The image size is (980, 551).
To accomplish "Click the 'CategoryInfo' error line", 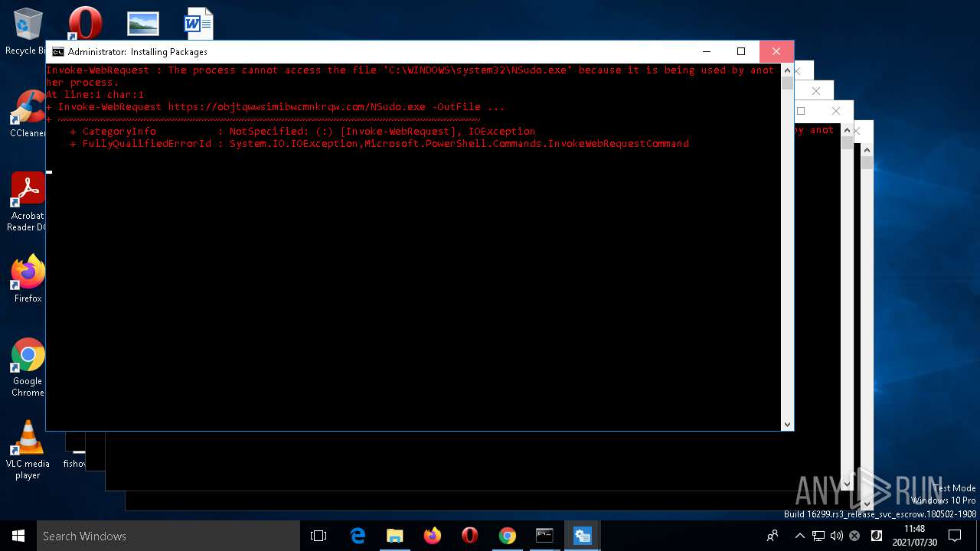I will point(302,132).
